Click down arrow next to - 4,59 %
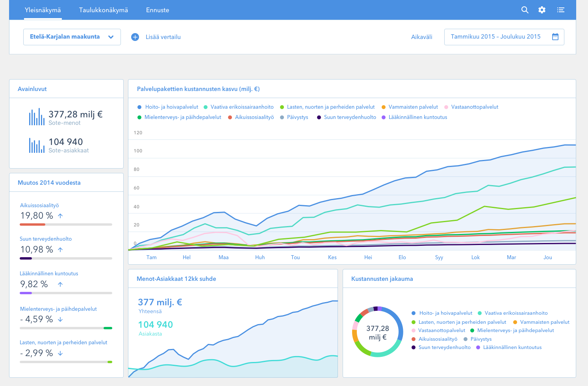Screen dimensions: 588x386 [x=60, y=319]
